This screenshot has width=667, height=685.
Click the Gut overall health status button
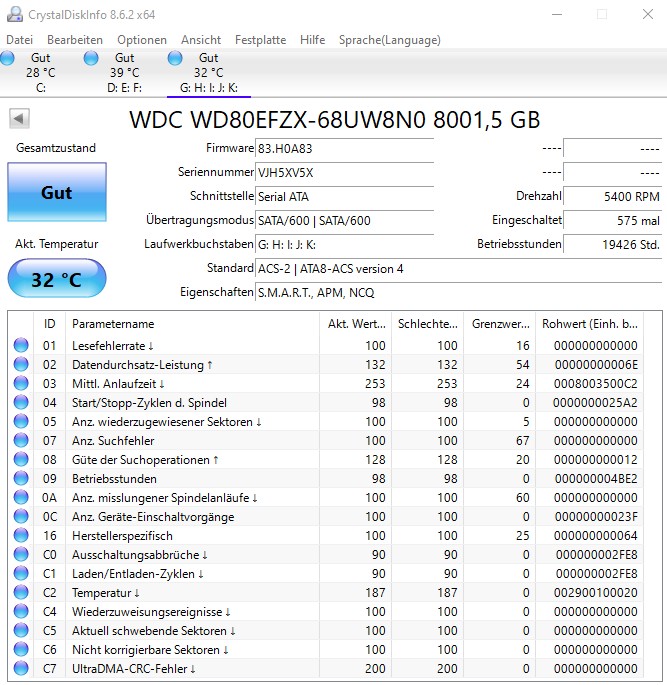coord(57,192)
